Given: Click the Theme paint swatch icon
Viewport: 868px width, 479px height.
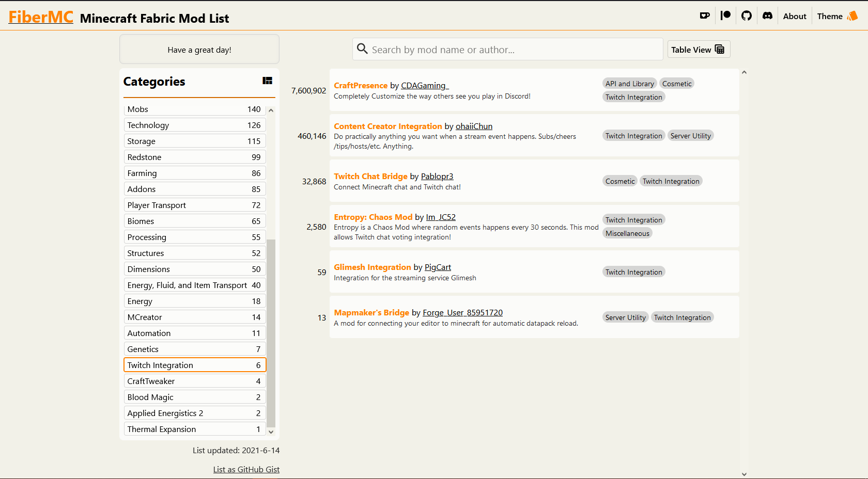Looking at the screenshot, I should 853,16.
